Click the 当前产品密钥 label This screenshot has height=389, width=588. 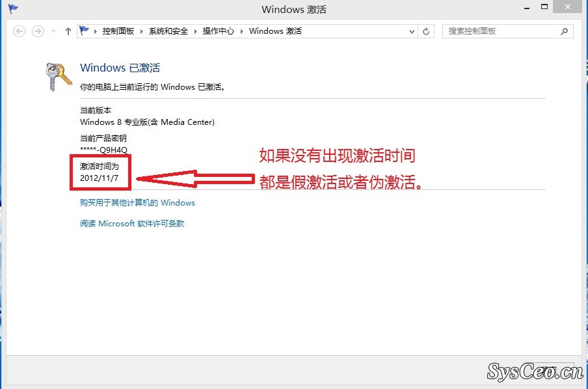pos(103,138)
